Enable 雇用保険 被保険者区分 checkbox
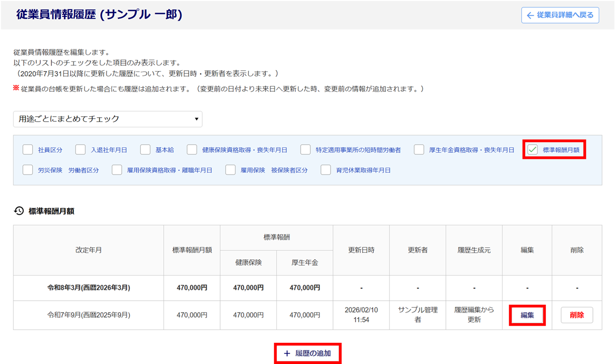The height and width of the screenshot is (364, 615). 231,170
